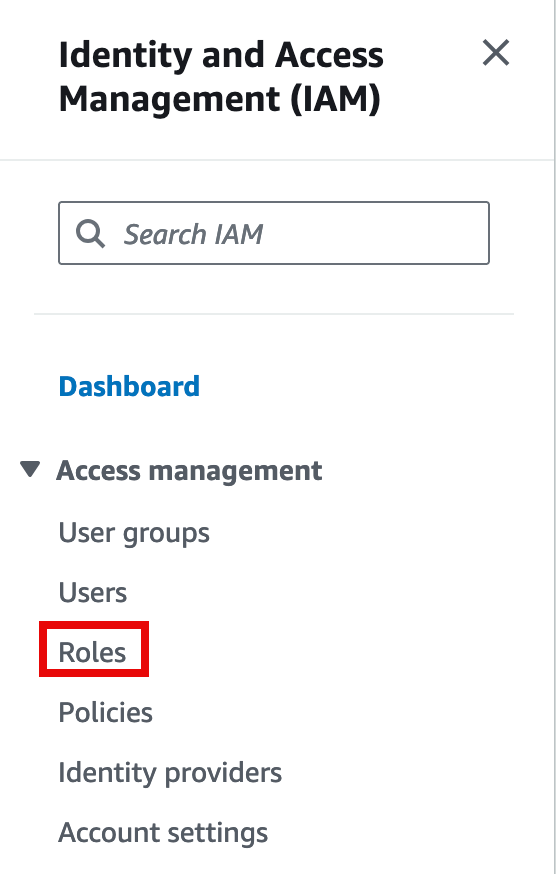Click the Search IAM input field
Screen dimensions: 556x874
(x=274, y=233)
